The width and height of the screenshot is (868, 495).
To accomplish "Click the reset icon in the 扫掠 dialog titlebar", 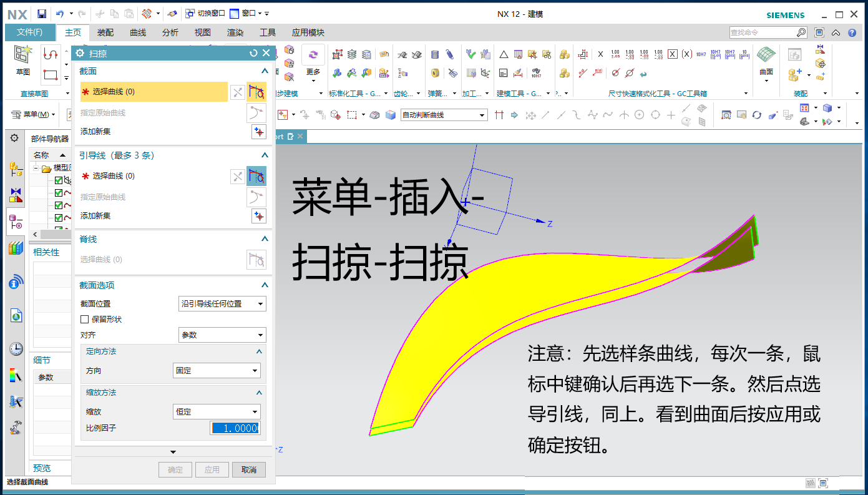I will pyautogui.click(x=252, y=53).
